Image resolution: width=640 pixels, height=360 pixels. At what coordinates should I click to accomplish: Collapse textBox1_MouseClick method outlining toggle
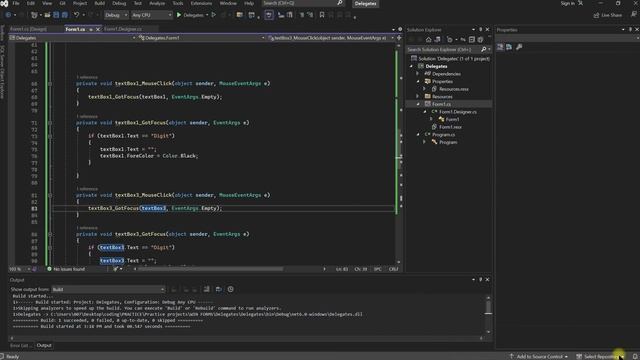coord(50,84)
